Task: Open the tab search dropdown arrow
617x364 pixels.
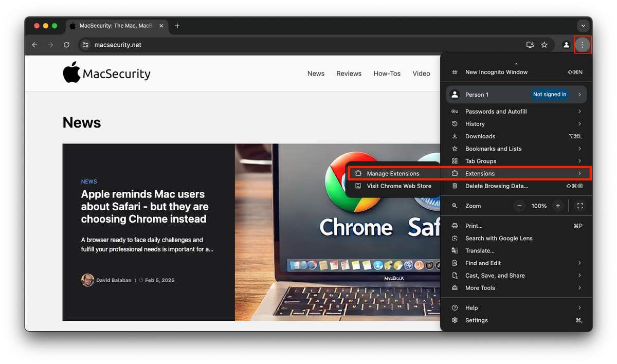Action: [583, 26]
